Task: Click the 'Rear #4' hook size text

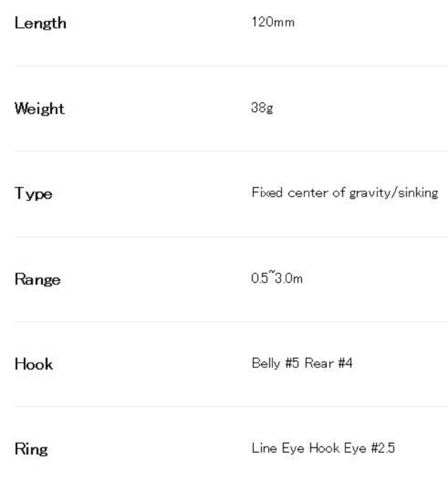Action: click(328, 363)
